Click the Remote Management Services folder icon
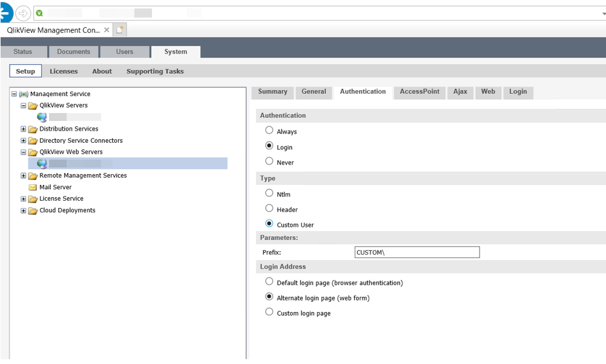 point(33,175)
